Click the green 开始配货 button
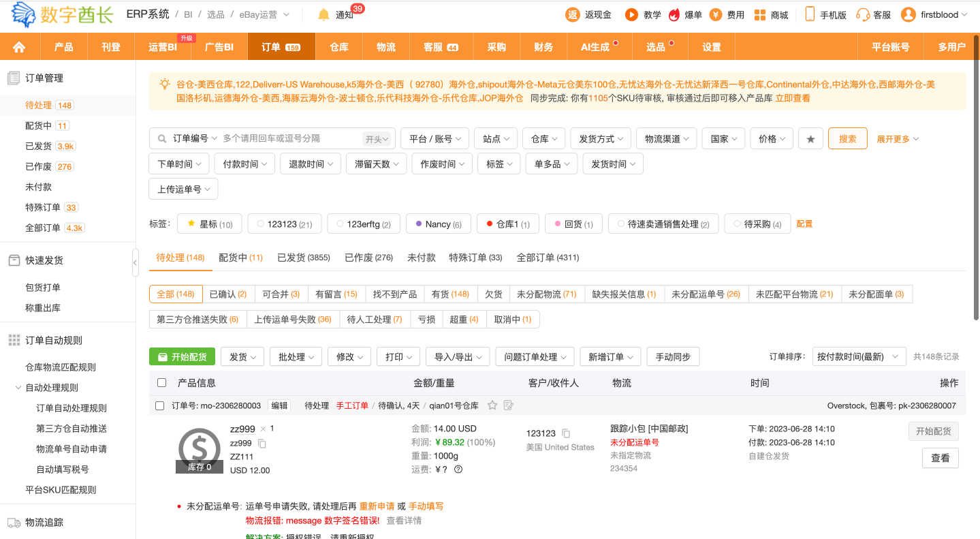The height and width of the screenshot is (539, 980). pyautogui.click(x=182, y=356)
